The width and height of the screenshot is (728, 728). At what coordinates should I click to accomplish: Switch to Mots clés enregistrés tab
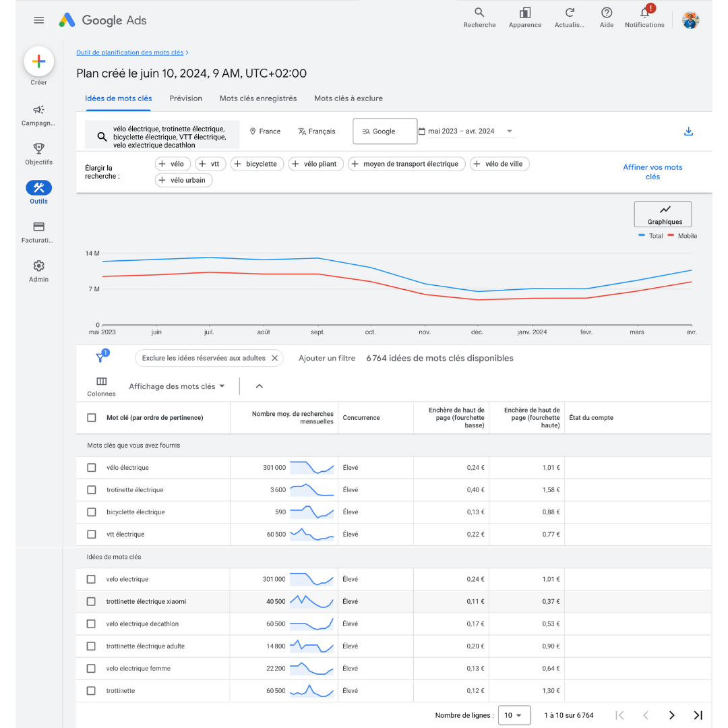258,98
